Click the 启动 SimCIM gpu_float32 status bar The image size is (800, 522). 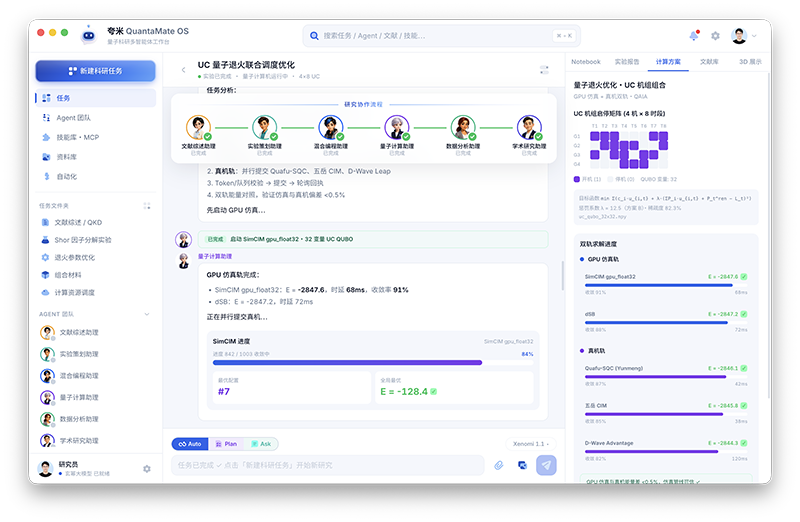pos(373,239)
